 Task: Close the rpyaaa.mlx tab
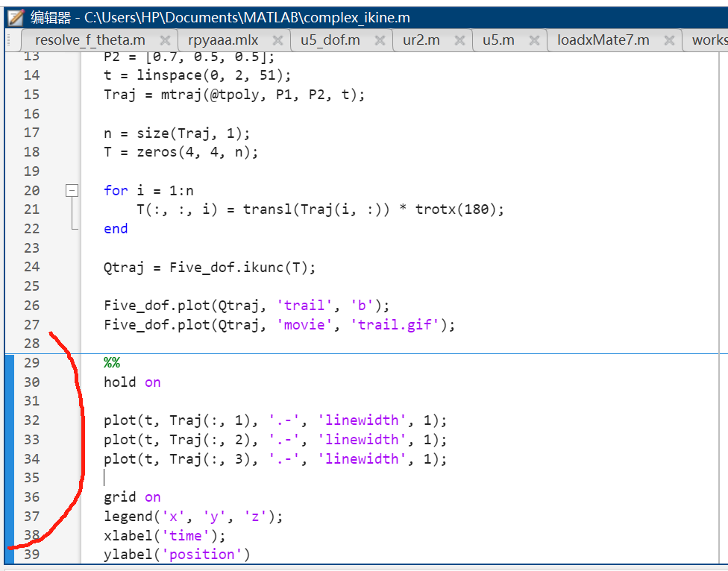click(x=277, y=40)
